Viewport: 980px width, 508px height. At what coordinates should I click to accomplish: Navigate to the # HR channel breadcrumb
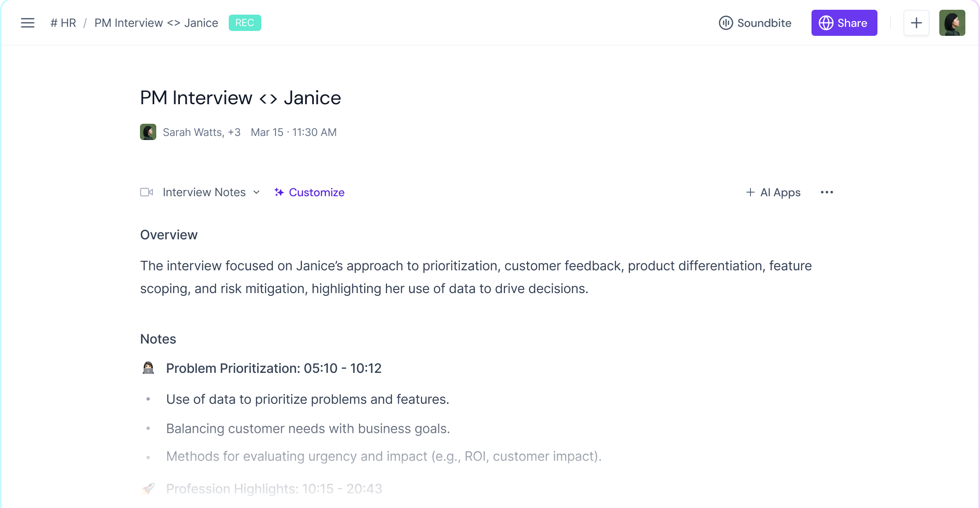coord(63,23)
